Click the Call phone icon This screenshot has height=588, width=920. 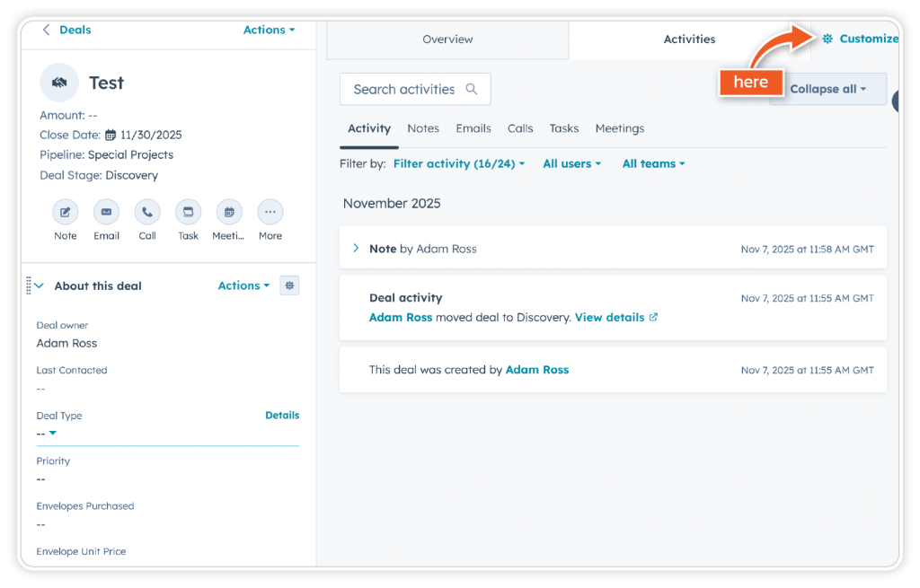click(x=147, y=213)
